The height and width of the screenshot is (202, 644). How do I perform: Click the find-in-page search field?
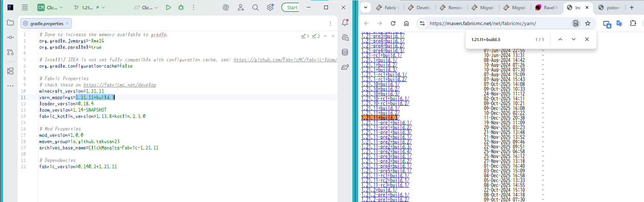coord(500,40)
